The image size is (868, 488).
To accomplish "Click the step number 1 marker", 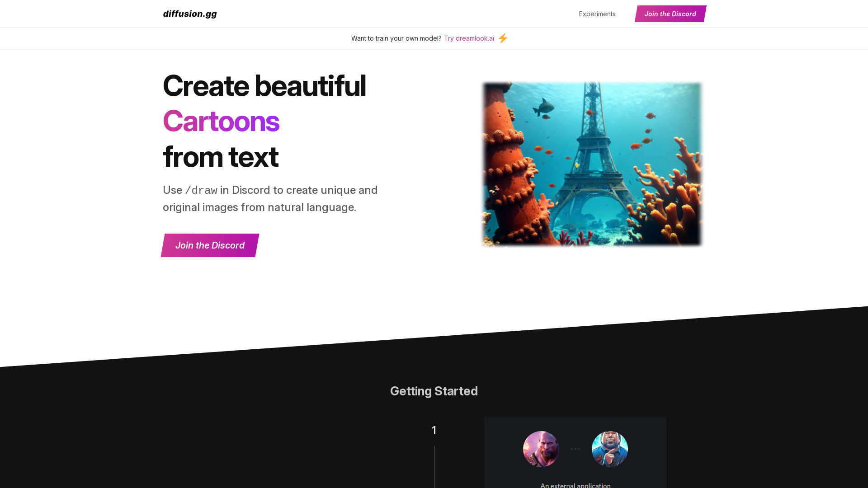I will tap(434, 430).
